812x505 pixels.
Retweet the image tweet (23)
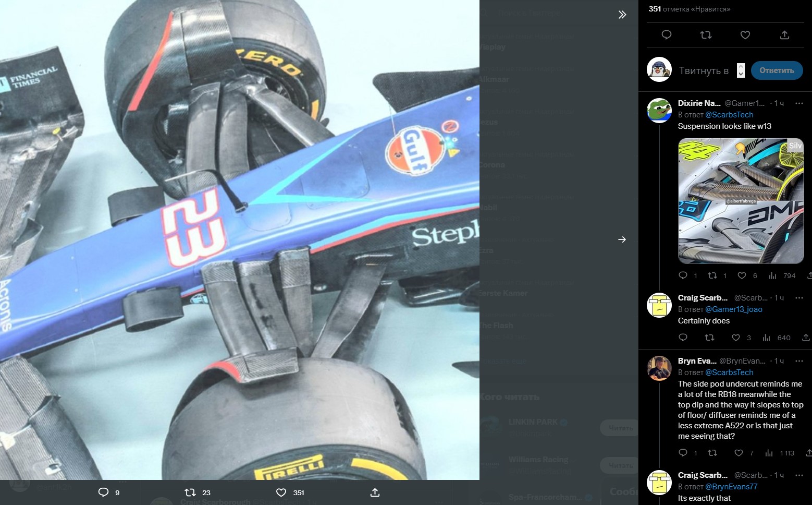click(x=198, y=492)
